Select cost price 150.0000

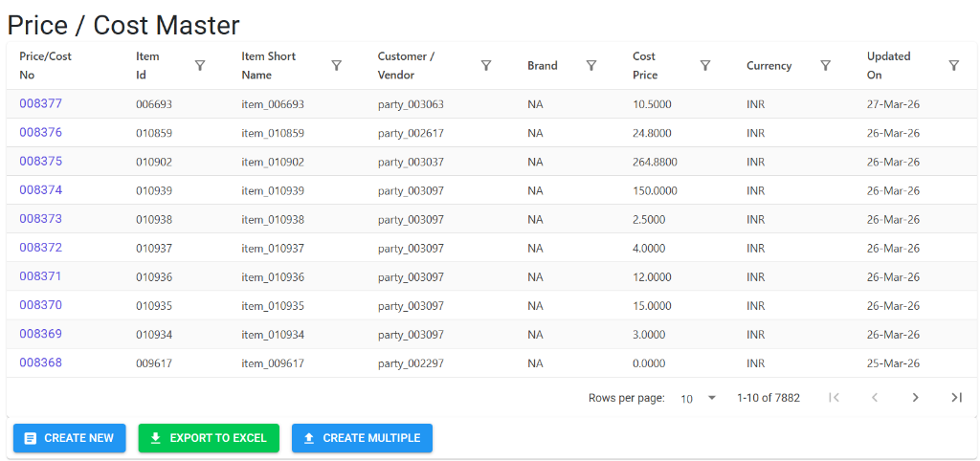(x=655, y=190)
